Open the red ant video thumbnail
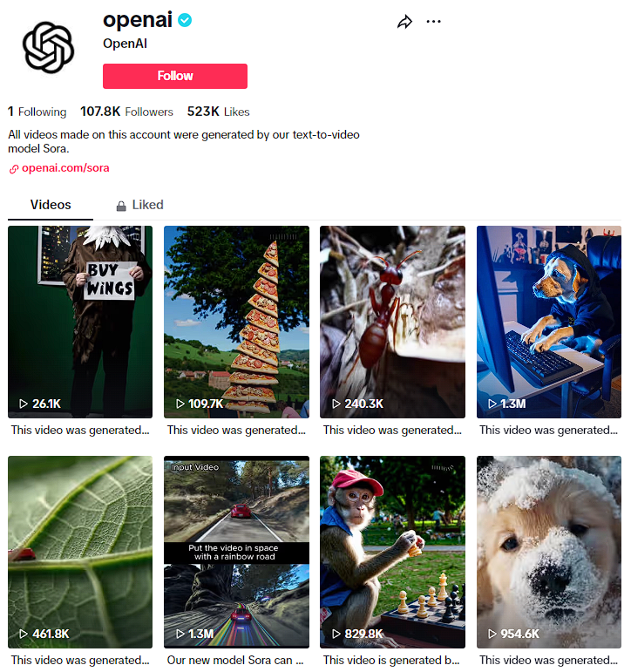 point(392,322)
